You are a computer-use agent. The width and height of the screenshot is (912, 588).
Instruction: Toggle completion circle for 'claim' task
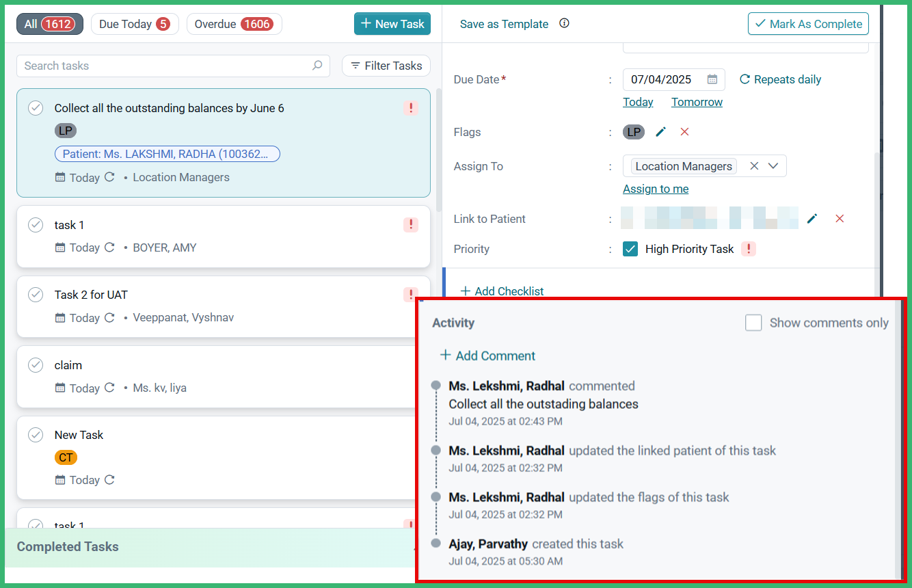coord(36,365)
